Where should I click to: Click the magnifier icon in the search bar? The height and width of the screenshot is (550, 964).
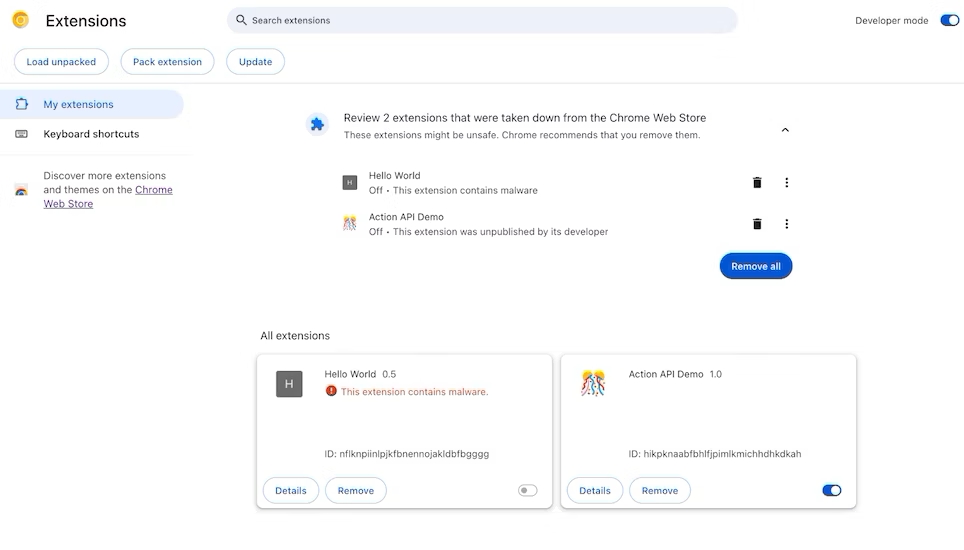click(x=241, y=20)
